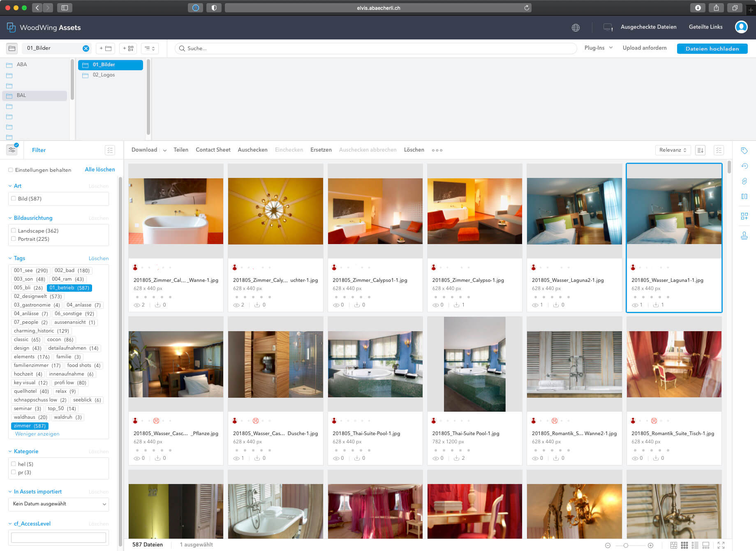The image size is (756, 551).
Task: Click the Suche search field
Action: 376,48
